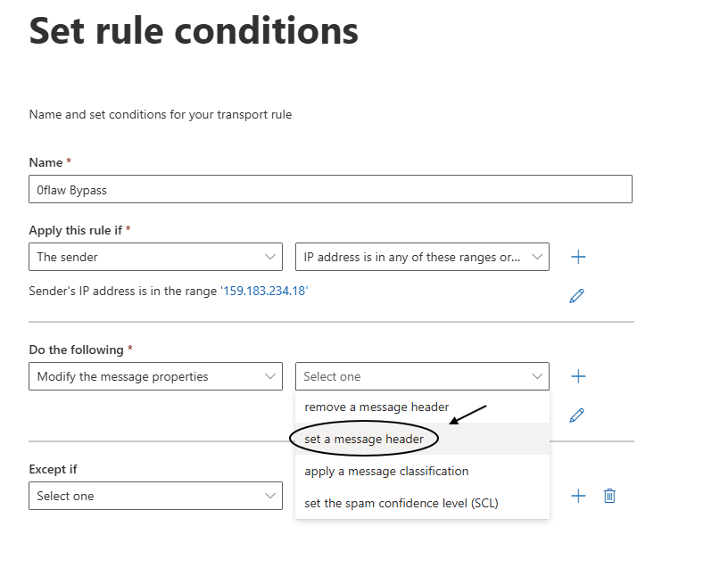
Task: Pick apply a message classification
Action: 385,471
